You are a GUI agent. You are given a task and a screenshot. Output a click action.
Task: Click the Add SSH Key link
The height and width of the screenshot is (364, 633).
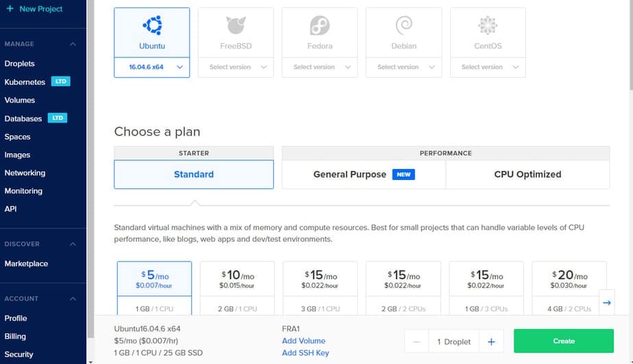(305, 353)
